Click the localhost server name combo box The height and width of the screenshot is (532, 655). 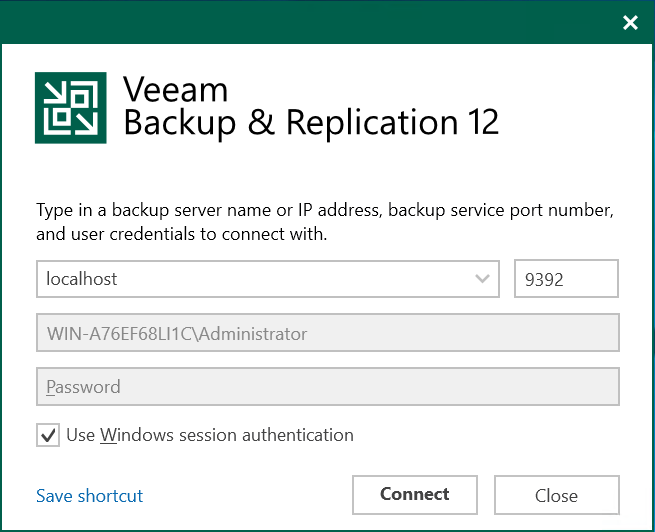268,279
